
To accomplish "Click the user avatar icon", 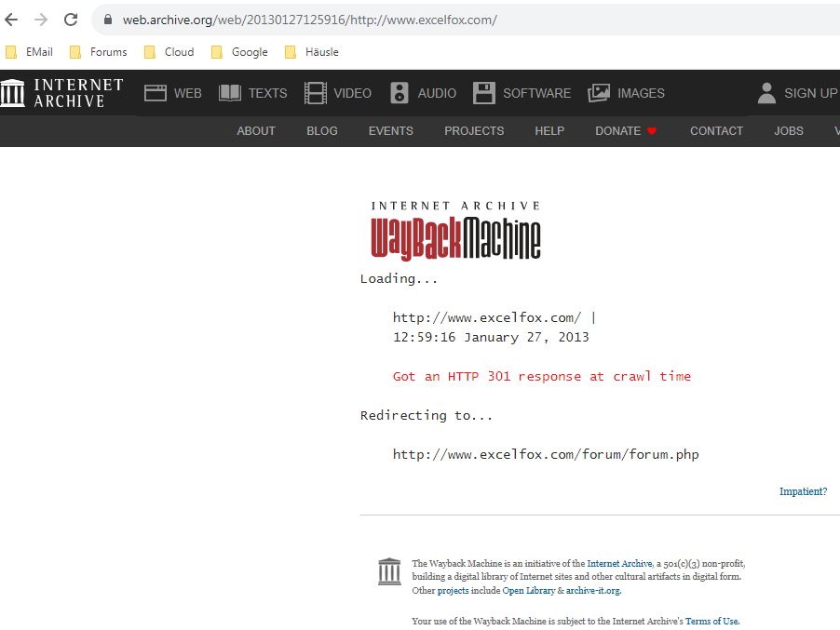I will [766, 93].
